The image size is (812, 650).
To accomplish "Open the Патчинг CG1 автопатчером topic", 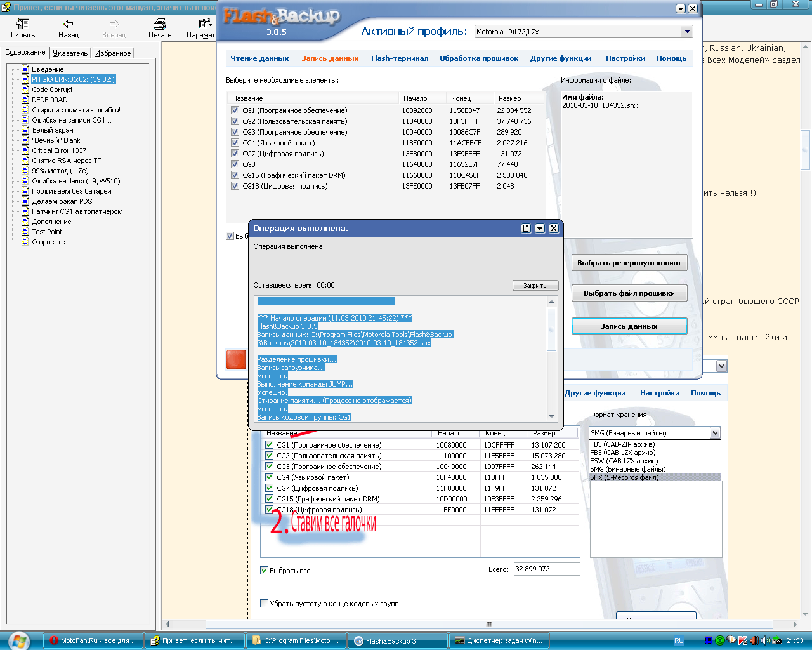I will tap(77, 211).
